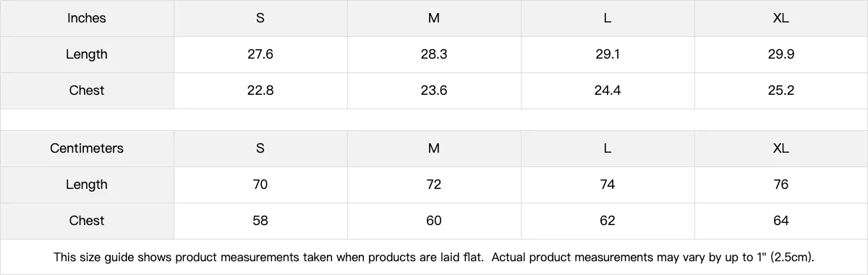
Task: Click the 22.8 chest value
Action: coord(260,90)
